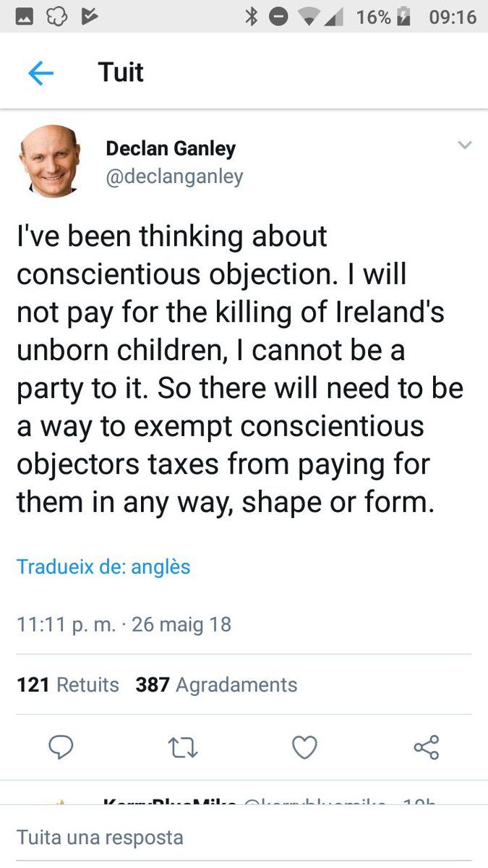The image size is (488, 868).
Task: Open Declan Ganley's profile picture
Action: tap(50, 161)
